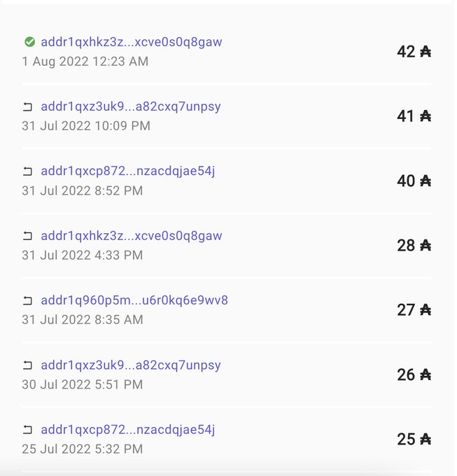The height and width of the screenshot is (476, 457).
Task: Click the 28 ADA bid amount
Action: (x=414, y=245)
